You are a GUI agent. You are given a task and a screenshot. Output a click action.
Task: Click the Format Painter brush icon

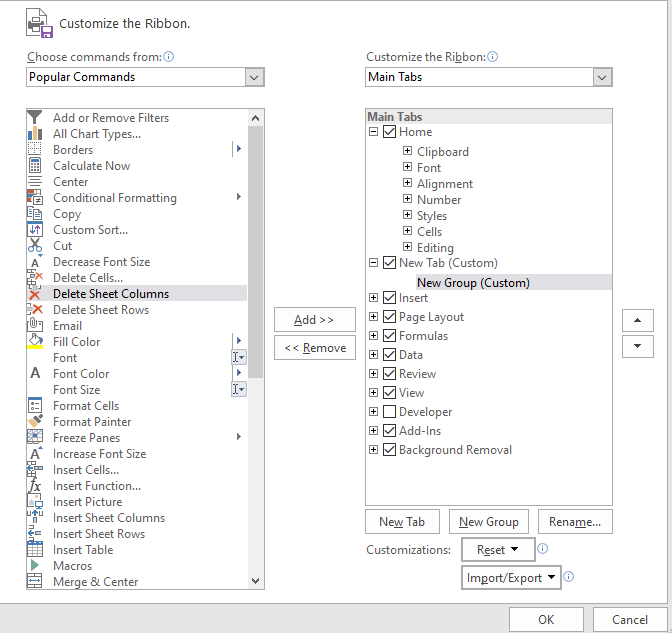(x=35, y=421)
